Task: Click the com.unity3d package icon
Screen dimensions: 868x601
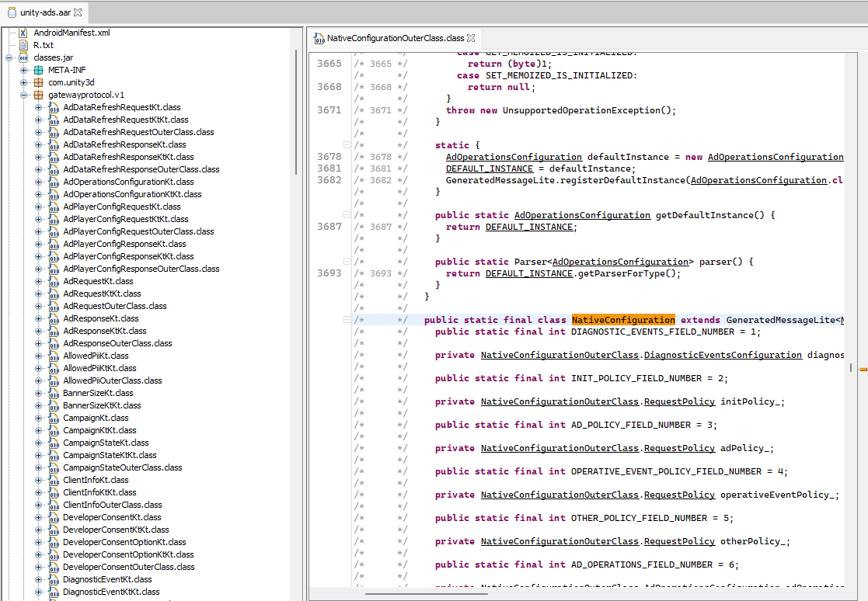Action: pos(39,82)
